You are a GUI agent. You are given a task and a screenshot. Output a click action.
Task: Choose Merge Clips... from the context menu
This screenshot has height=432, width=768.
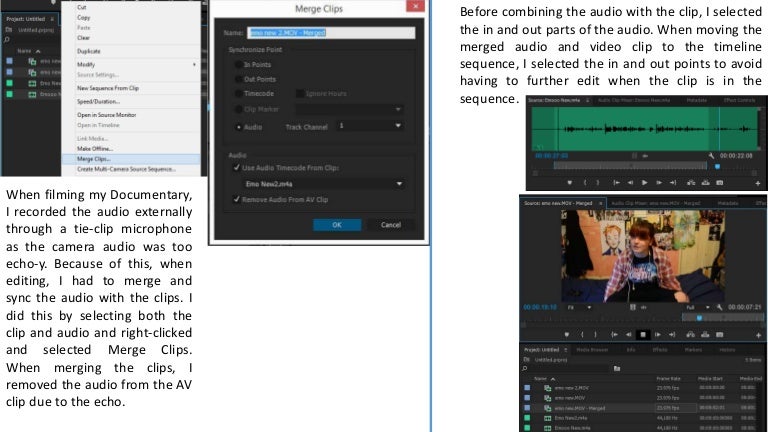95,158
